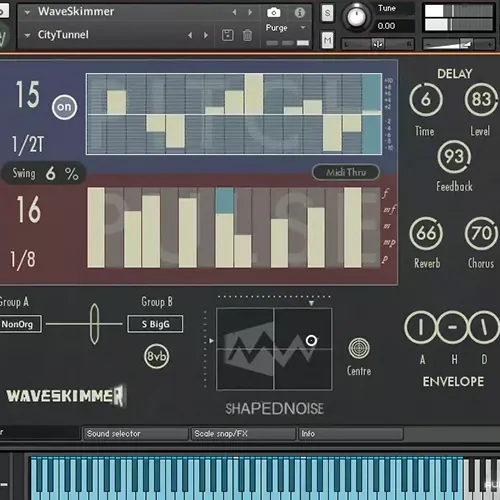Open the CityTunnel preset dropdown arrow

pos(27,35)
